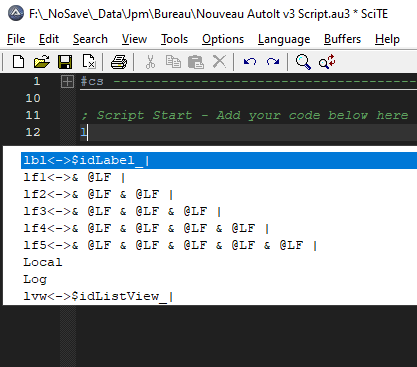Undo the last edit with undo arrow
The width and height of the screenshot is (417, 367).
(x=250, y=62)
